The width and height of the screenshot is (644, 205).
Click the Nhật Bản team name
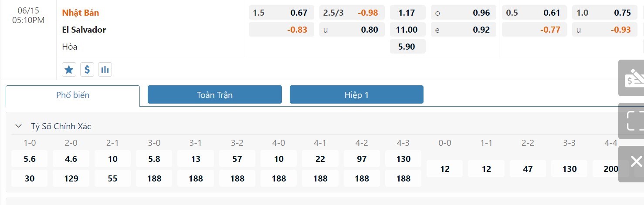(81, 13)
